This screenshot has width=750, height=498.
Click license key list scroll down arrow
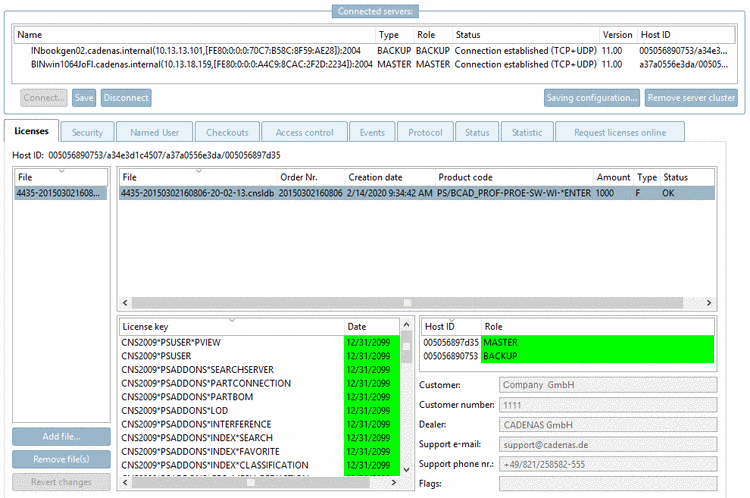(x=407, y=470)
